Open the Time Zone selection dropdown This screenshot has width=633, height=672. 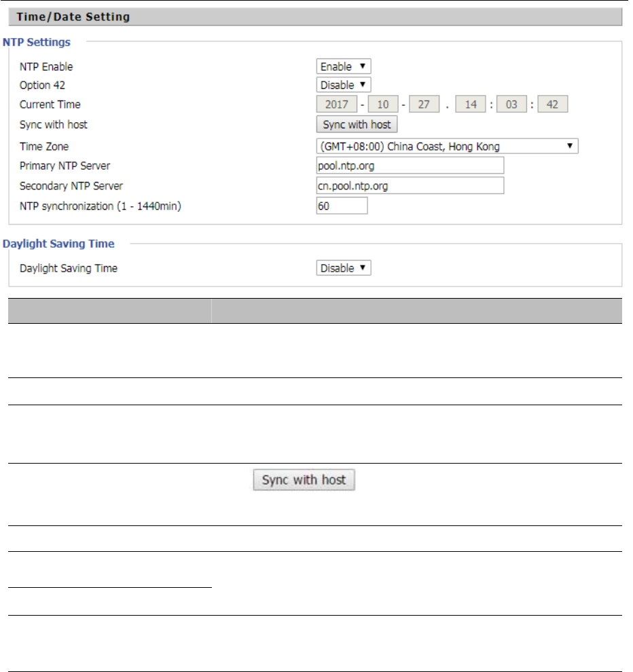[x=447, y=146]
